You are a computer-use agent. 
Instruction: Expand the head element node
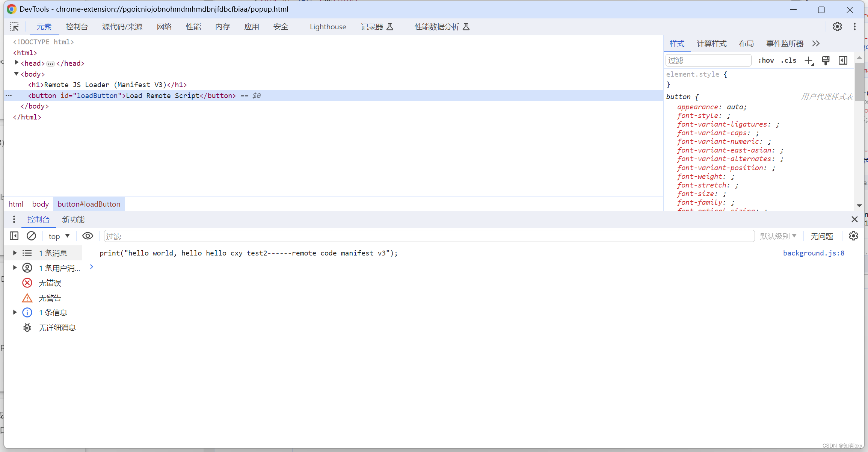[17, 63]
